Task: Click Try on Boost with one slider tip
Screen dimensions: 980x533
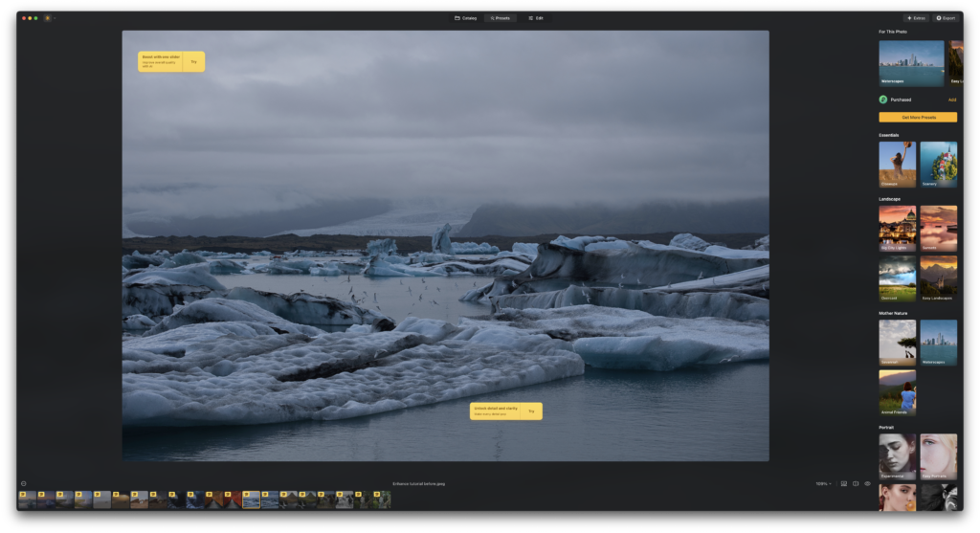Action: pyautogui.click(x=193, y=61)
